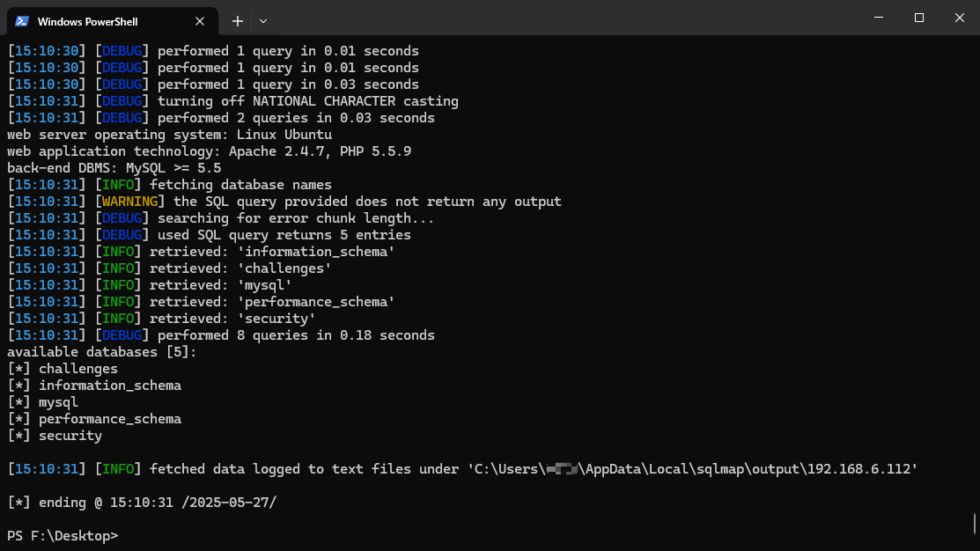Expand the new tab profile dropdown chevron
The height and width of the screenshot is (551, 980).
(x=263, y=20)
